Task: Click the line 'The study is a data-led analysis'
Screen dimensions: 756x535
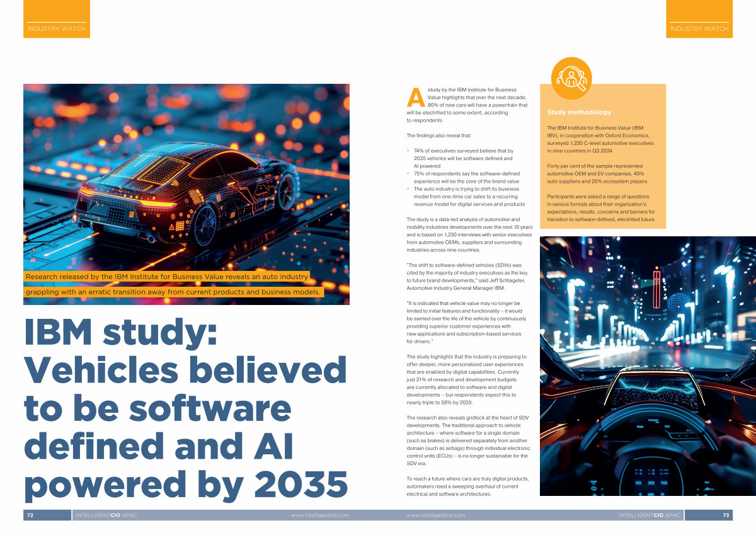Action: tap(463, 219)
